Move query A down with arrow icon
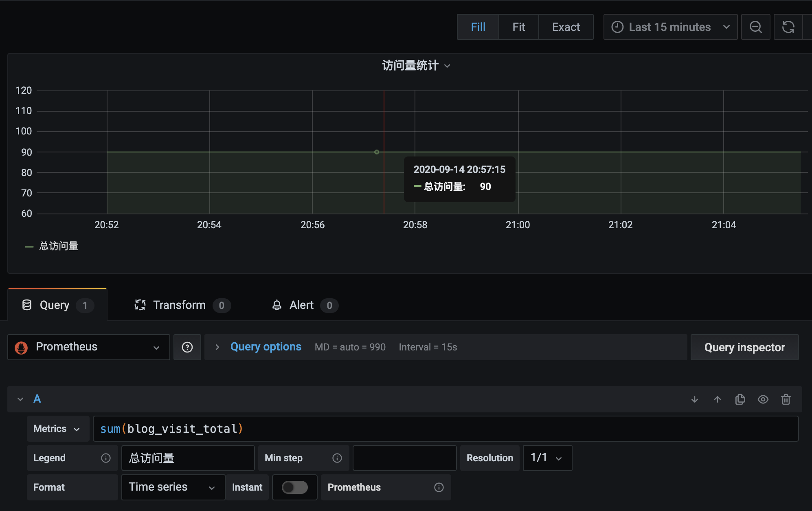The image size is (812, 511). pos(695,399)
